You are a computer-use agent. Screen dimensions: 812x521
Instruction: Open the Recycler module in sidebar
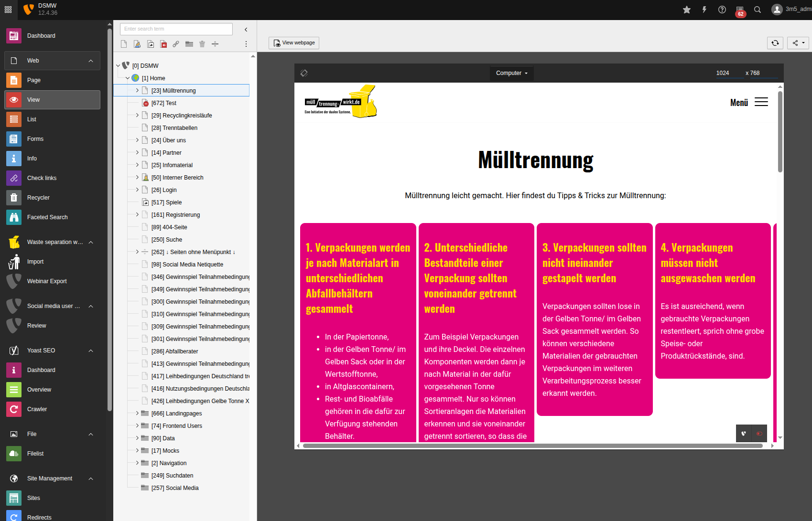pos(38,198)
